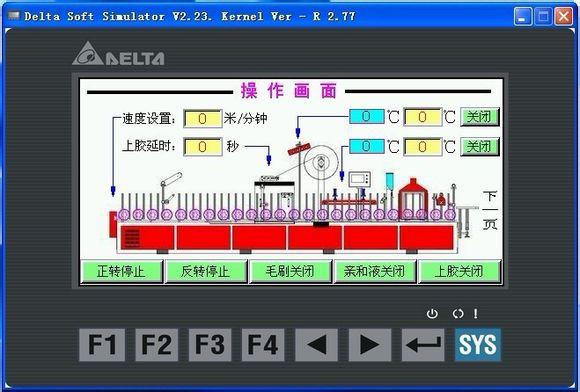Viewport: 580px width, 392px height.
Task: Go to next page via 下一页
Action: click(x=490, y=210)
